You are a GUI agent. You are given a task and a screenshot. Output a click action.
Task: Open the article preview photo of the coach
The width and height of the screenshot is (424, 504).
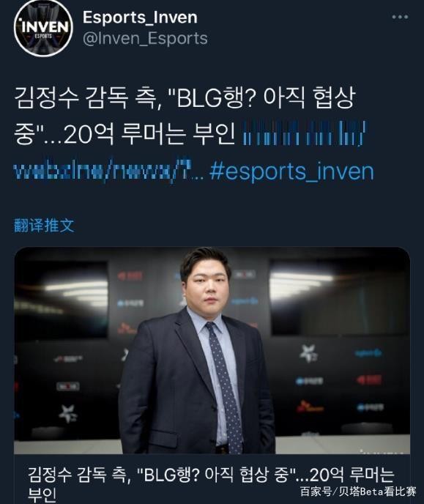212,350
